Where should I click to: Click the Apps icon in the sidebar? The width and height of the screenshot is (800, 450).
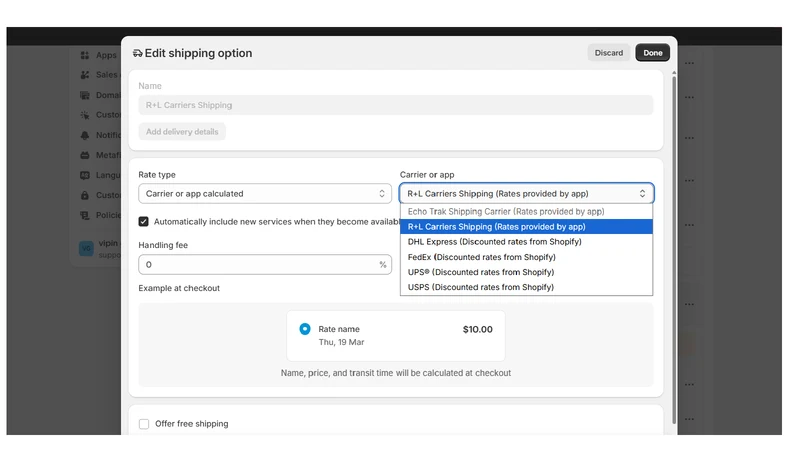click(x=85, y=55)
